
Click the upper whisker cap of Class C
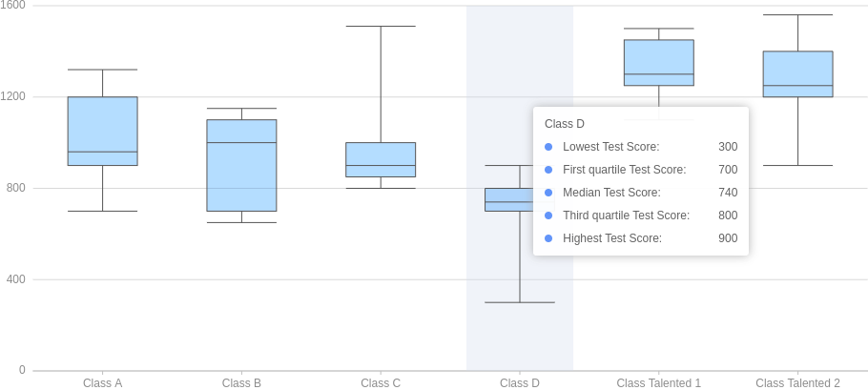pos(381,27)
